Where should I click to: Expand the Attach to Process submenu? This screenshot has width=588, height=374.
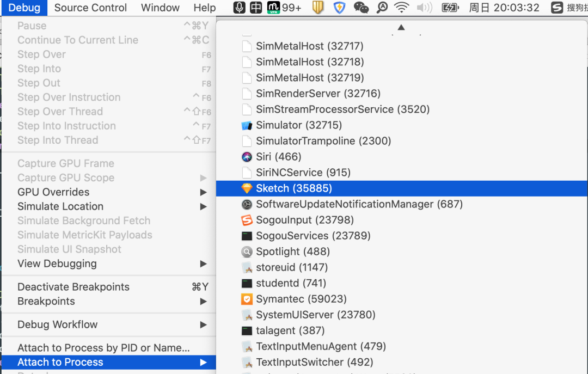(109, 362)
